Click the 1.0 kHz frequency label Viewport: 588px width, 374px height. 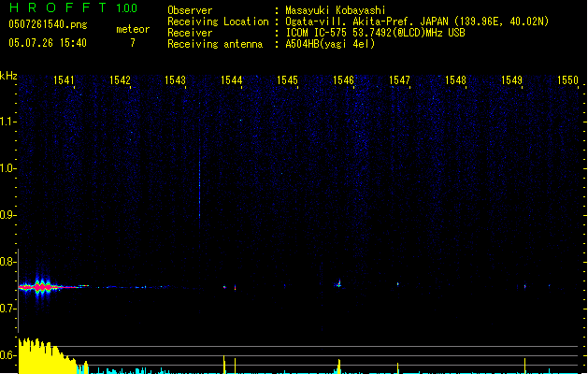point(7,168)
